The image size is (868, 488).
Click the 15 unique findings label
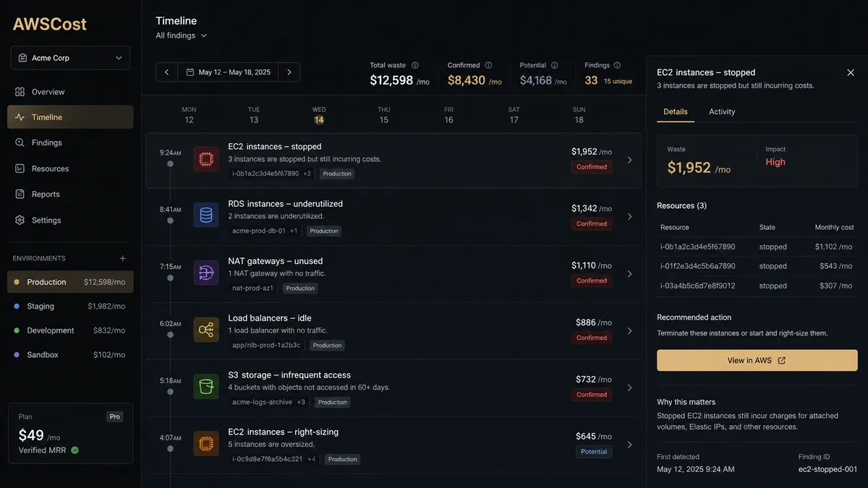pos(618,82)
